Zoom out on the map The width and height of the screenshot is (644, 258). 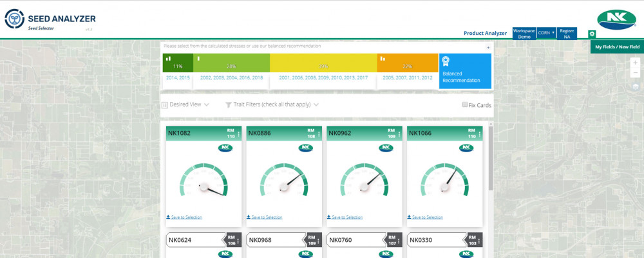(636, 73)
